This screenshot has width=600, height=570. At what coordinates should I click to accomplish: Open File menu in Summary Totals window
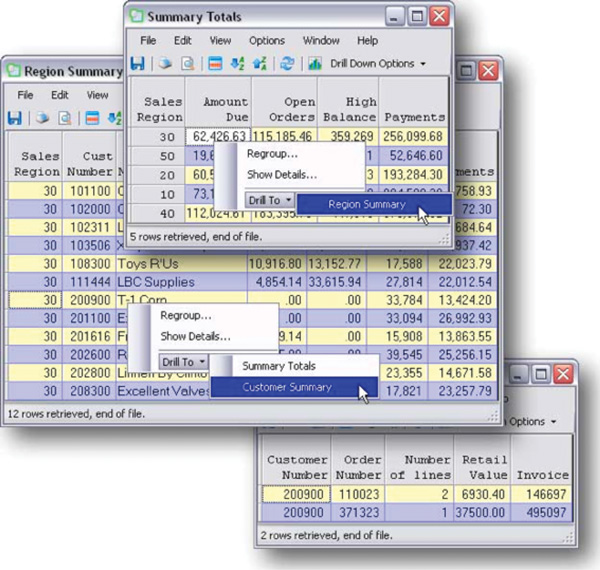pyautogui.click(x=148, y=41)
